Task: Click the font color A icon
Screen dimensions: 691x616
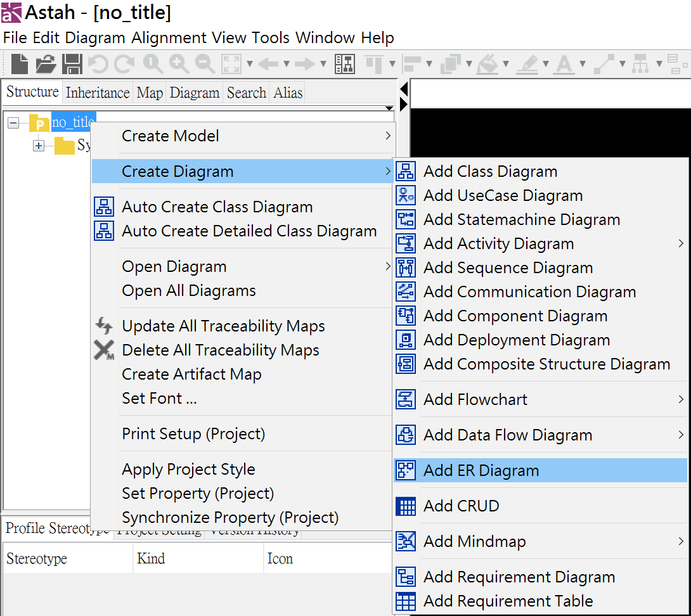Action: (x=564, y=64)
